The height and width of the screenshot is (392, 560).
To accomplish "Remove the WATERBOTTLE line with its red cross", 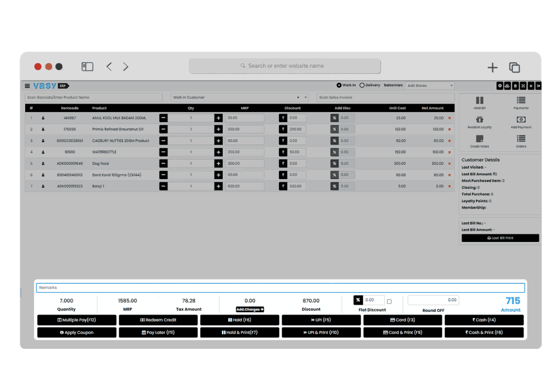I will tap(451, 152).
